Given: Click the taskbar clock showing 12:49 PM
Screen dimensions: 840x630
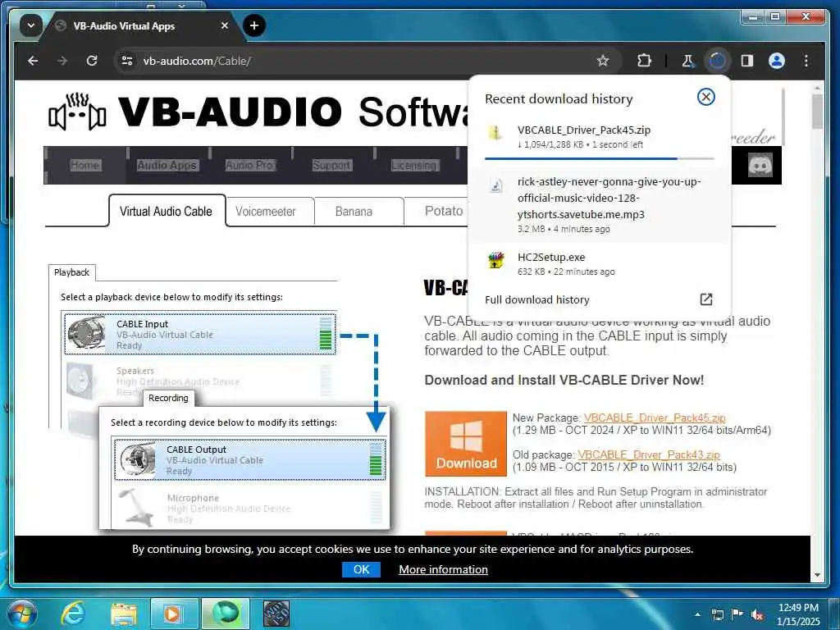Looking at the screenshot, I should click(798, 614).
